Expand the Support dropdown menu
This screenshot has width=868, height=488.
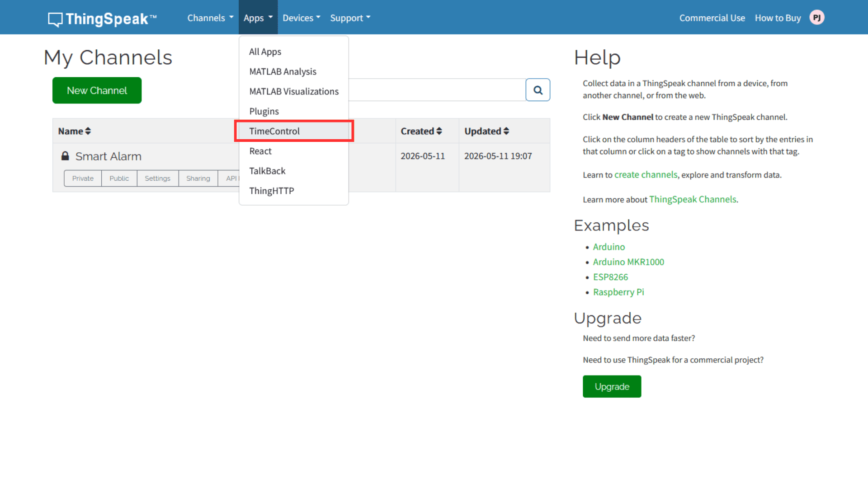350,18
